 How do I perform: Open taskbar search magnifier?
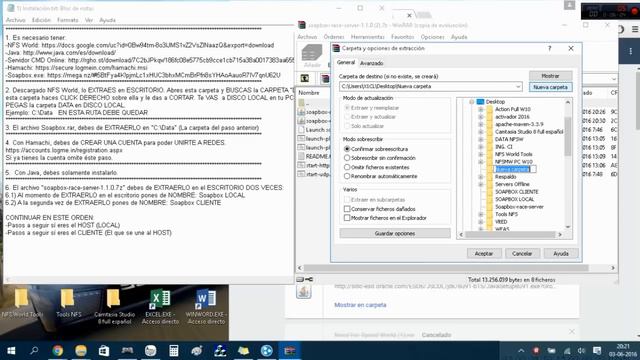[34, 351]
